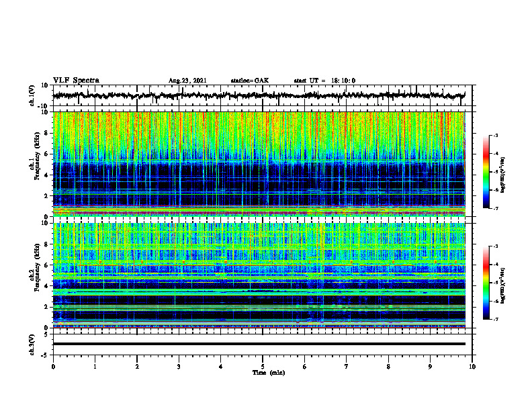Select the "start UT = 18:10:0" header text

(324, 81)
